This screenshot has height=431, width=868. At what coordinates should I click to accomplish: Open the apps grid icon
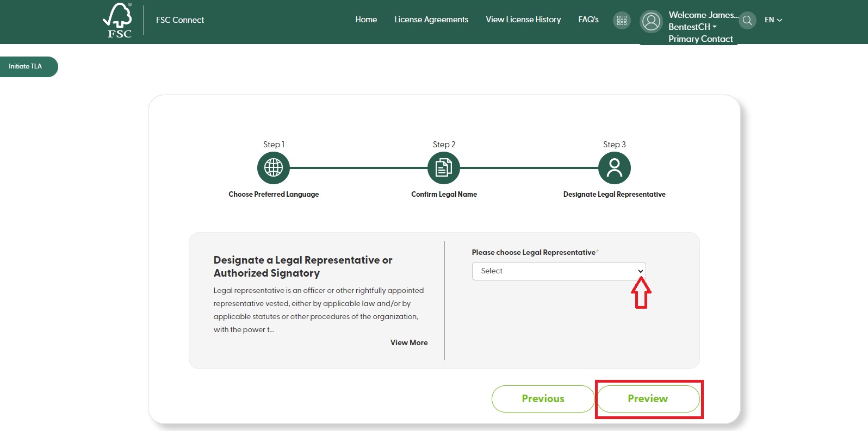[622, 20]
